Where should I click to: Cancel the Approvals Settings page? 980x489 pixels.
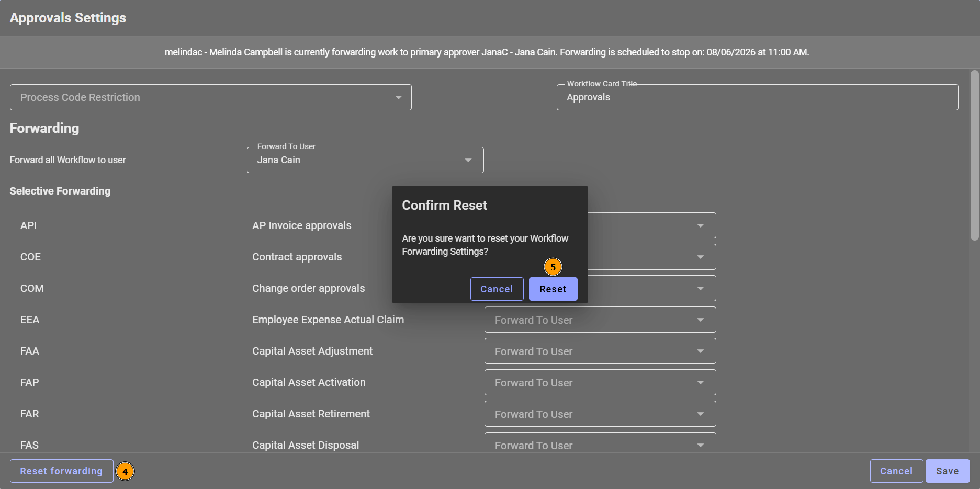pos(896,471)
